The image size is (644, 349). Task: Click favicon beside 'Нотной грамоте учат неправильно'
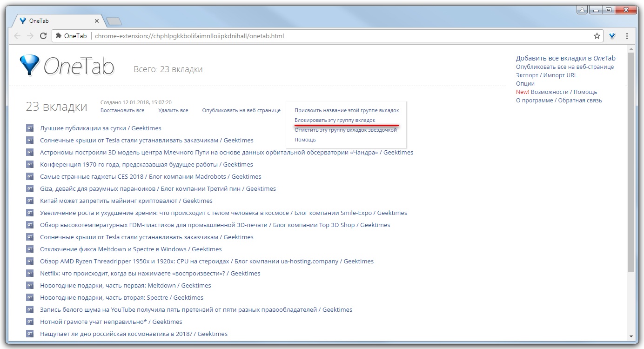click(x=30, y=322)
